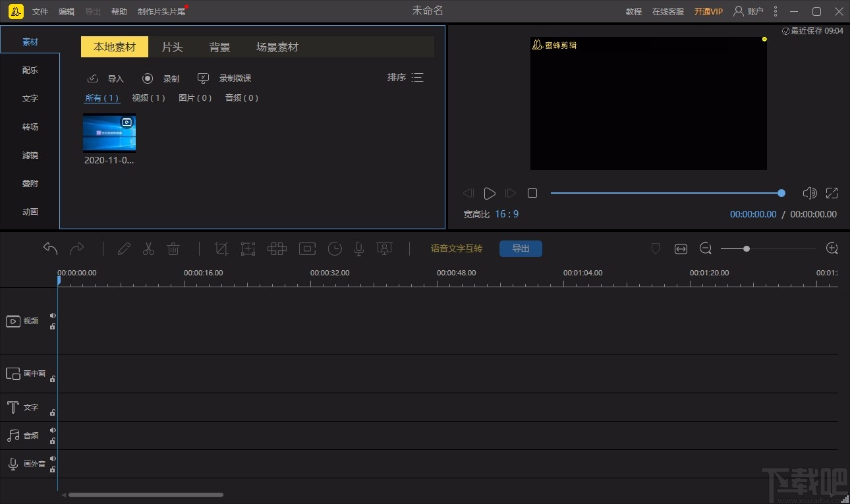Image resolution: width=850 pixels, height=504 pixels.
Task: Switch to the 片头 tab
Action: [x=172, y=47]
